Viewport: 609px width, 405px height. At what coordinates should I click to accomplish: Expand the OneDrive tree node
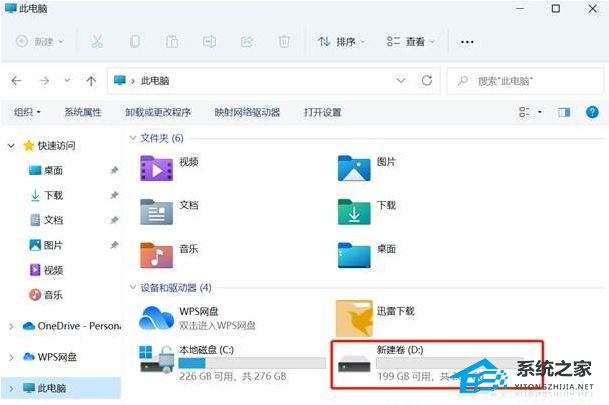(12, 326)
